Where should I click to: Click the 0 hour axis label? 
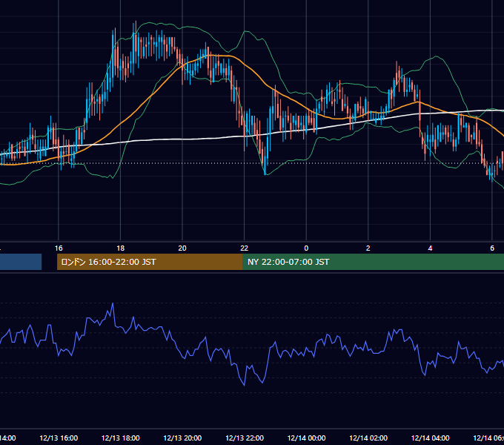306,248
